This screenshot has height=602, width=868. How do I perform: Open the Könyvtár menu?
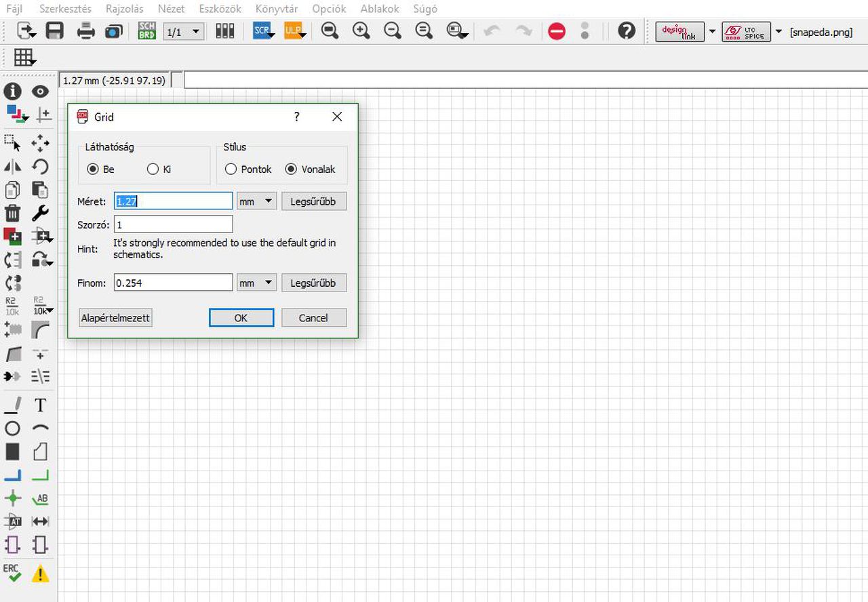click(x=278, y=9)
